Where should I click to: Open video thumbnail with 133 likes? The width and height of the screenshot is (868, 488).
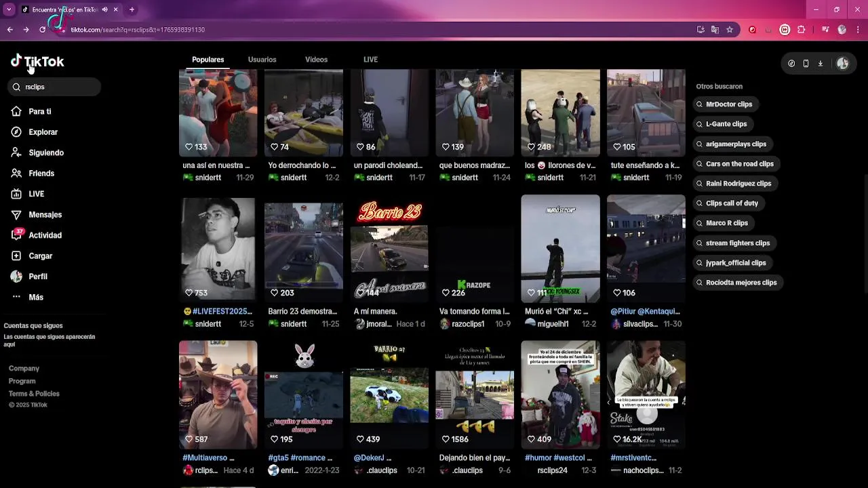218,113
